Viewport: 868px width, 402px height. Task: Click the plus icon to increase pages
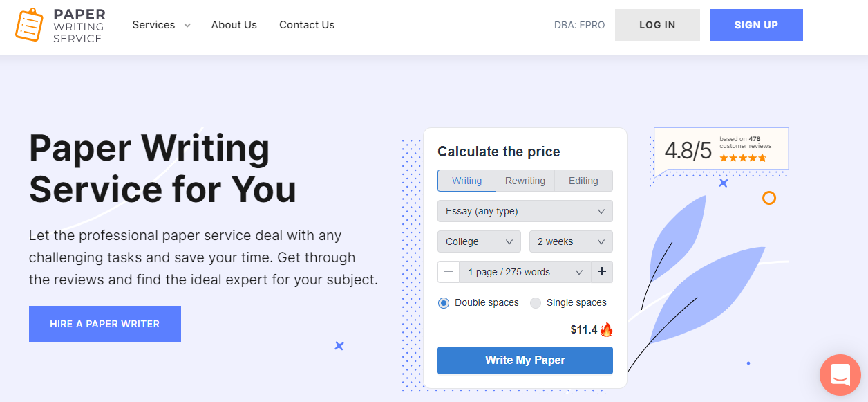(601, 272)
